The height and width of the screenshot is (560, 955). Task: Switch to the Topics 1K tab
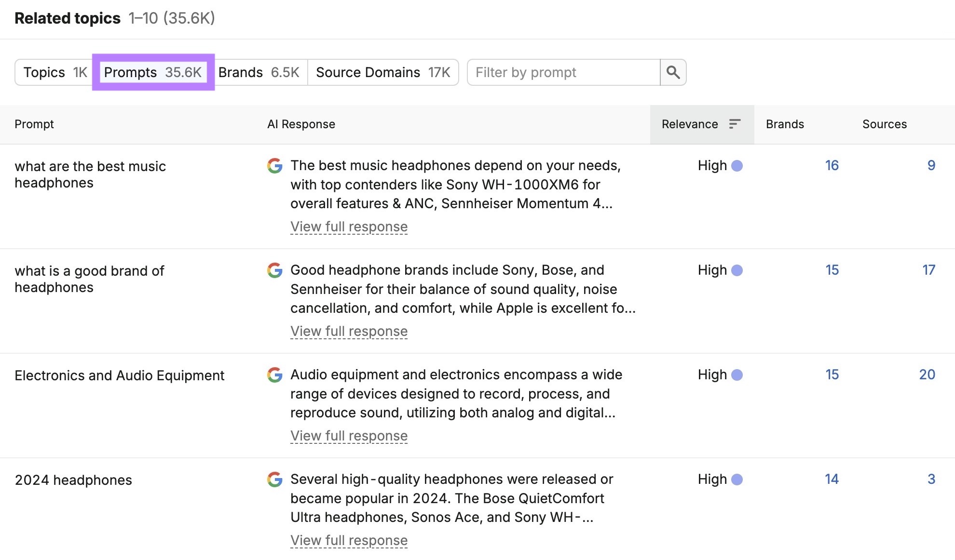(x=55, y=72)
